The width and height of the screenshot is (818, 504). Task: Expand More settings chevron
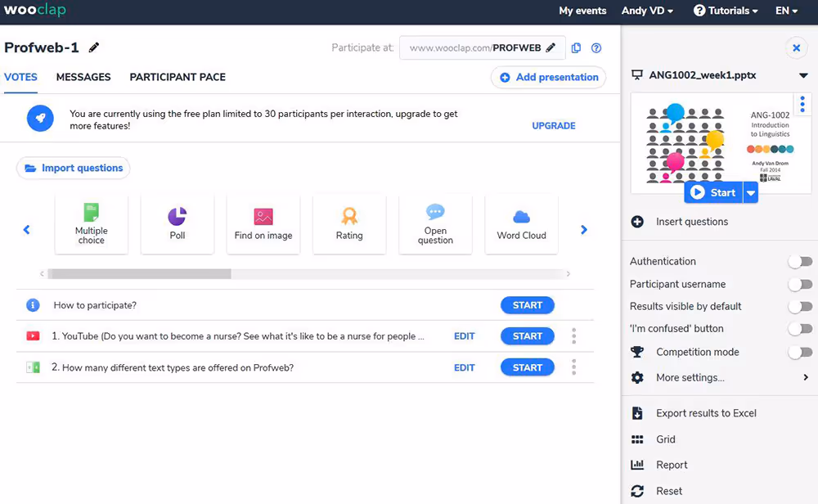pos(806,377)
